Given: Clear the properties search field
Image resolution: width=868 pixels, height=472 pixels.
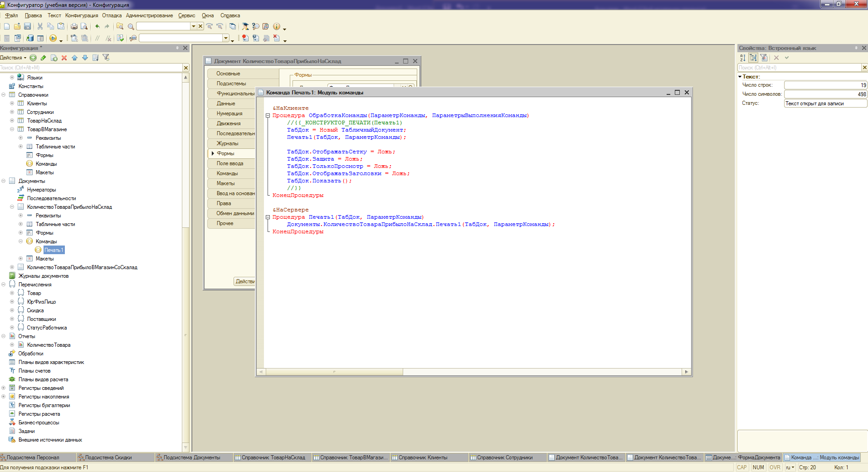Looking at the screenshot, I should click(864, 68).
